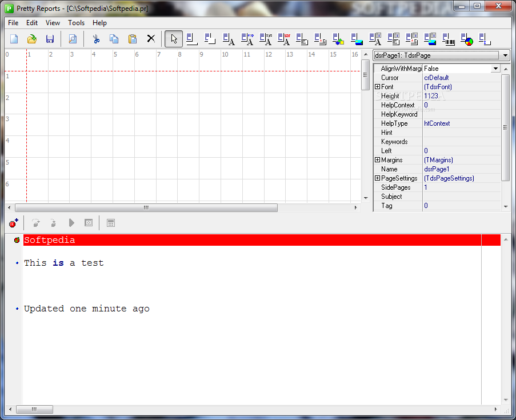516x420 pixels.
Task: Open the dsrPage1: TdsrPage object dropdown
Action: (505, 55)
